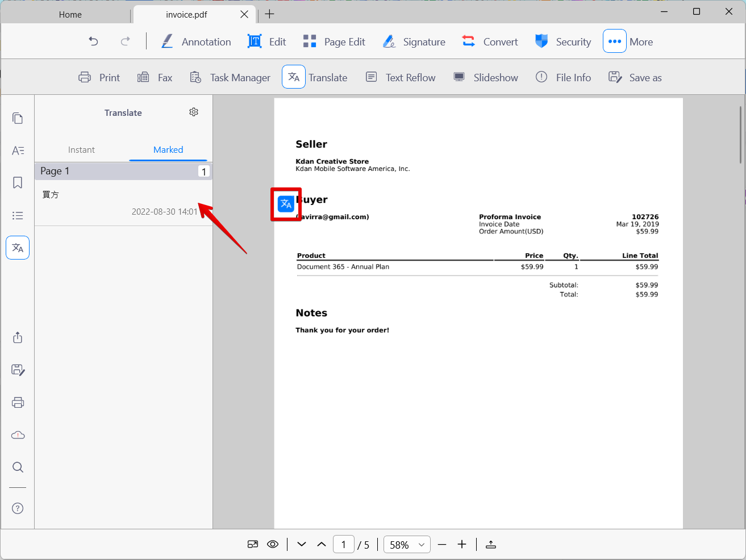Image resolution: width=746 pixels, height=560 pixels.
Task: Click the More three-dots button
Action: click(615, 41)
